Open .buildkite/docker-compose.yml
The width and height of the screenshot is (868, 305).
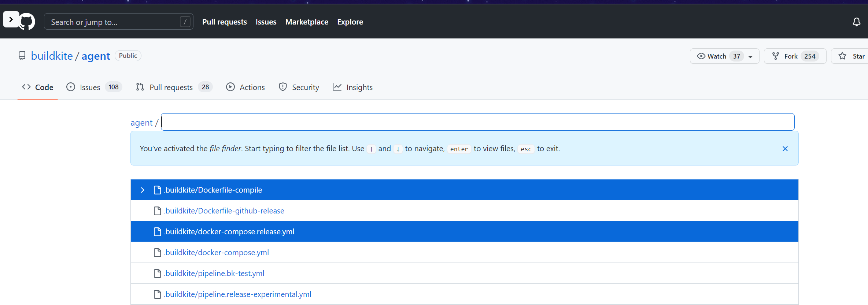(217, 253)
